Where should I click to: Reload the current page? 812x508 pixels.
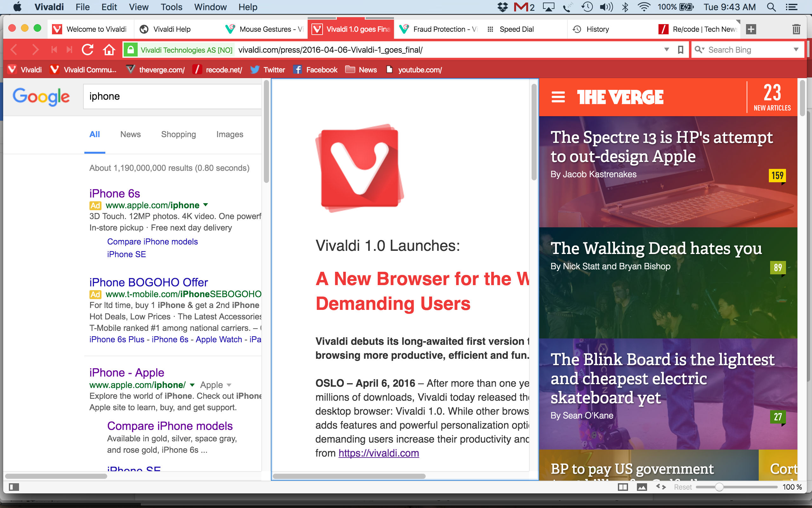[x=88, y=50]
